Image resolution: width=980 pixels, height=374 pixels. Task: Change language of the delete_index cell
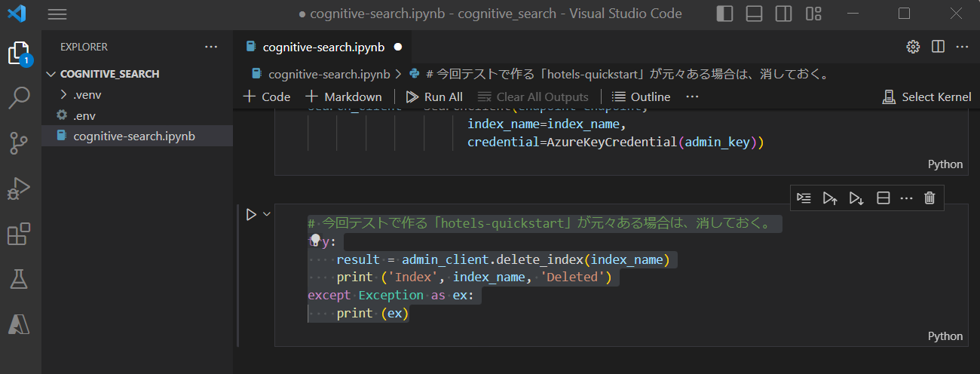point(945,336)
